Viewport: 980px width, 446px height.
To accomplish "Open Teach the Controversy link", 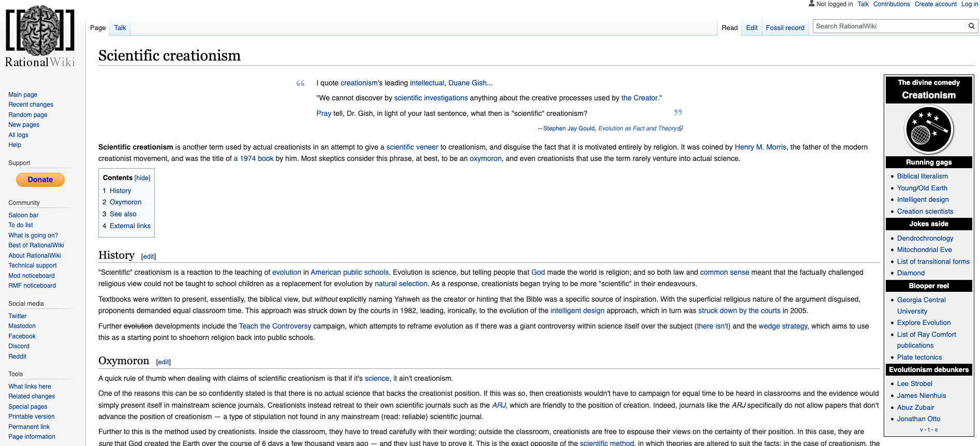I will click(x=275, y=326).
